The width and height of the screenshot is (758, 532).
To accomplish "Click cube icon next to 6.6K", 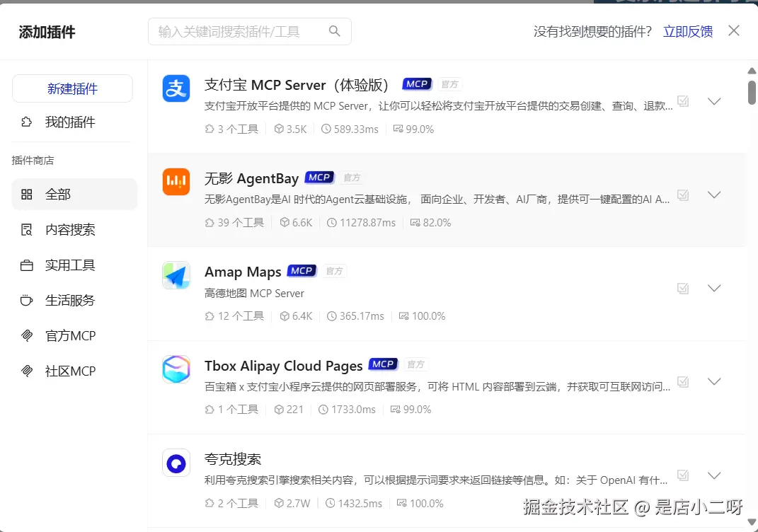I will 285,222.
